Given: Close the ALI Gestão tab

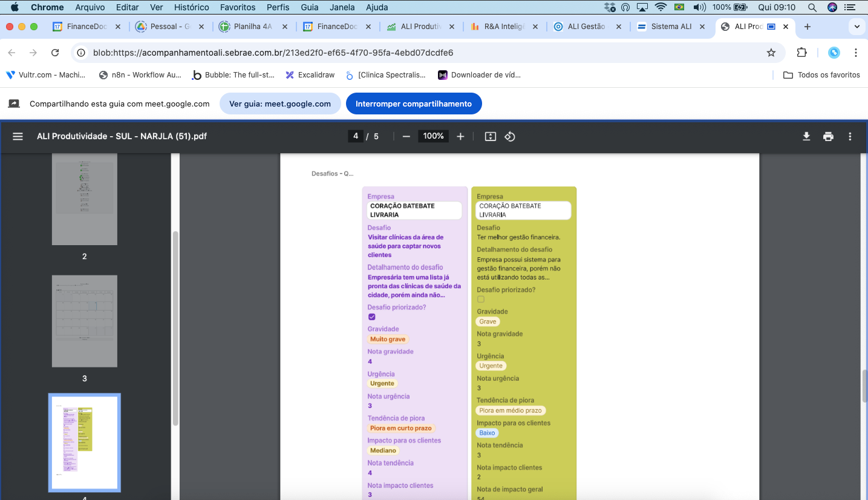Looking at the screenshot, I should tap(618, 27).
